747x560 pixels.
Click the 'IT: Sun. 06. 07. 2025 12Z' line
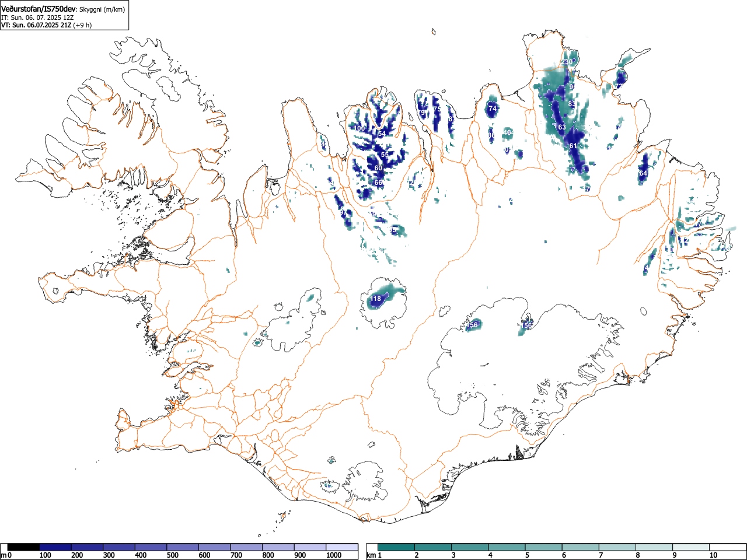(x=37, y=17)
